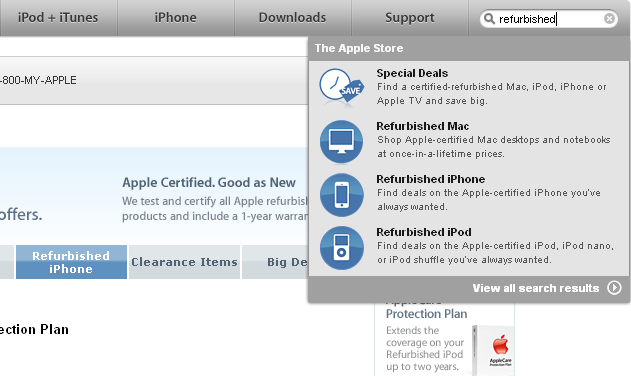Open the Refurbished iPod suggestion title
Image resolution: width=631 pixels, height=376 pixels.
424,232
